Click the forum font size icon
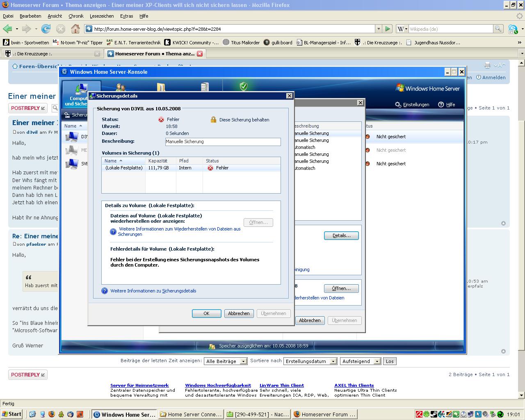The height and width of the screenshot is (420, 525). coord(499,65)
